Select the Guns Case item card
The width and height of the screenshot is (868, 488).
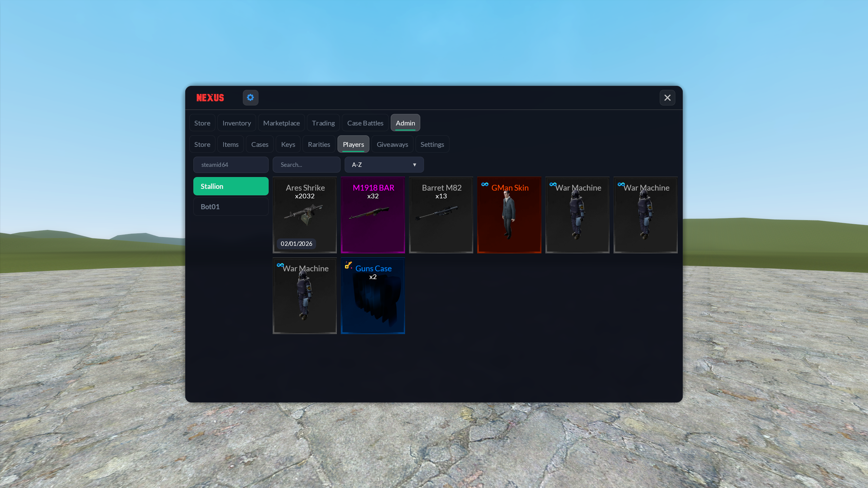(x=373, y=296)
